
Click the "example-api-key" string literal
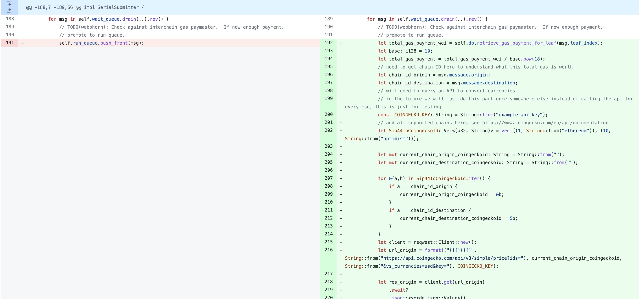(519, 115)
